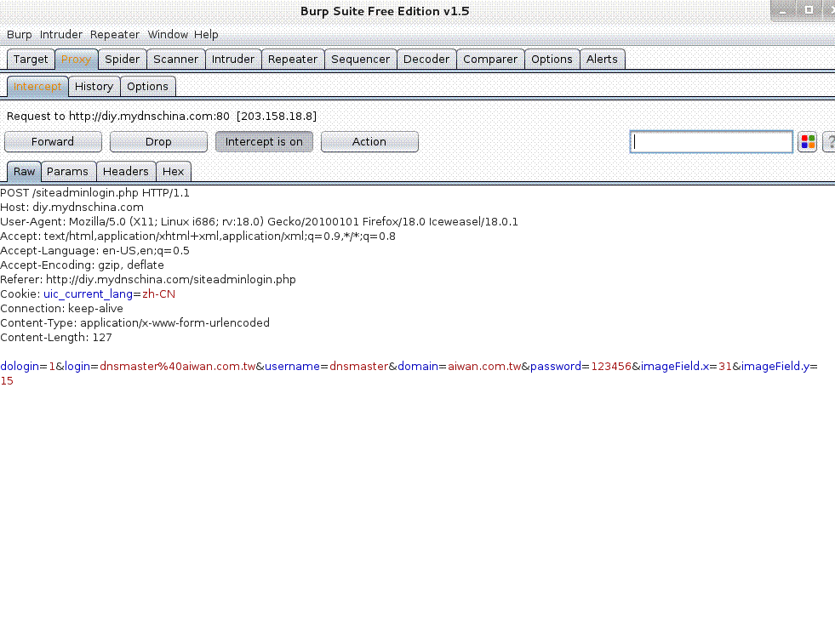The height and width of the screenshot is (644, 835).
Task: Open the Intruder menu in menu bar
Action: point(61,35)
